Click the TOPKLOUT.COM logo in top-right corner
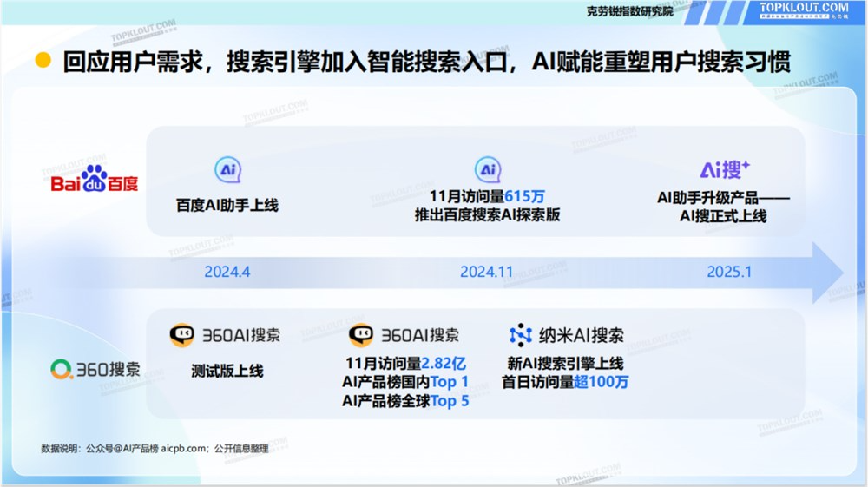 pyautogui.click(x=803, y=10)
